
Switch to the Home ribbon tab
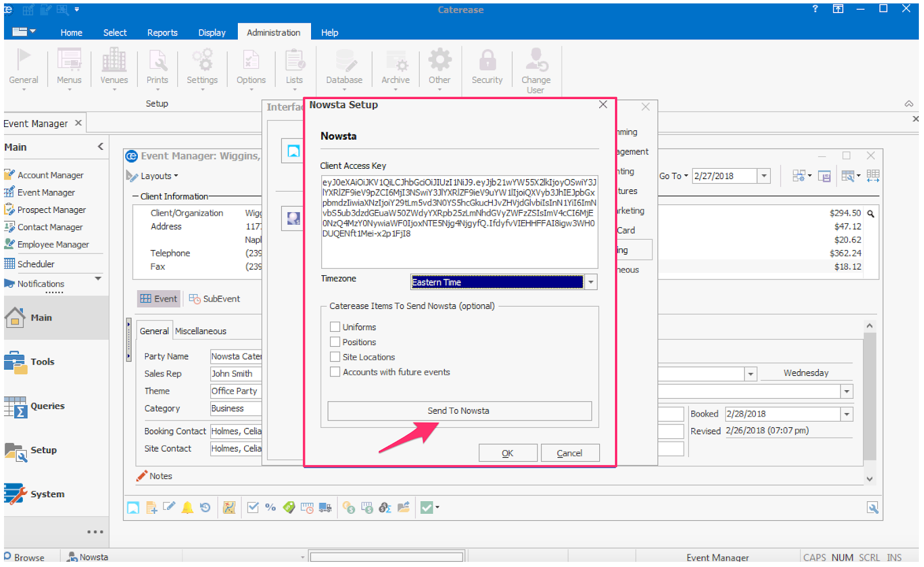(71, 33)
